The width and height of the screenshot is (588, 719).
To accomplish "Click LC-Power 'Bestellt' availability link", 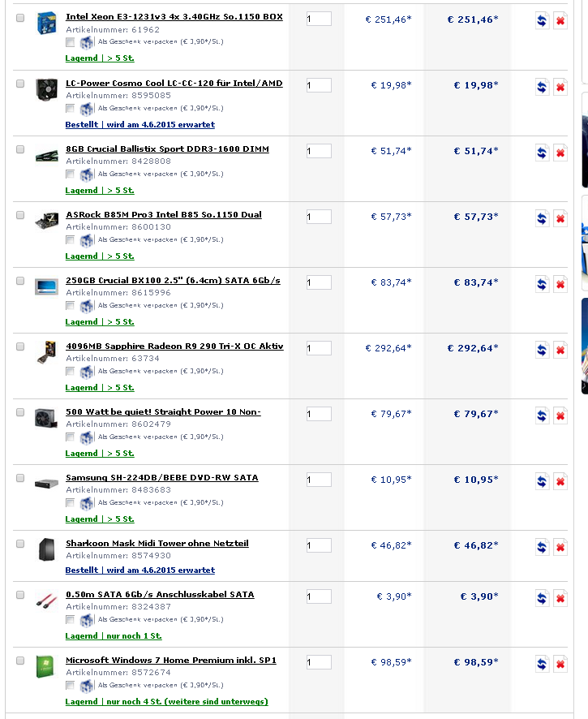I will [139, 125].
